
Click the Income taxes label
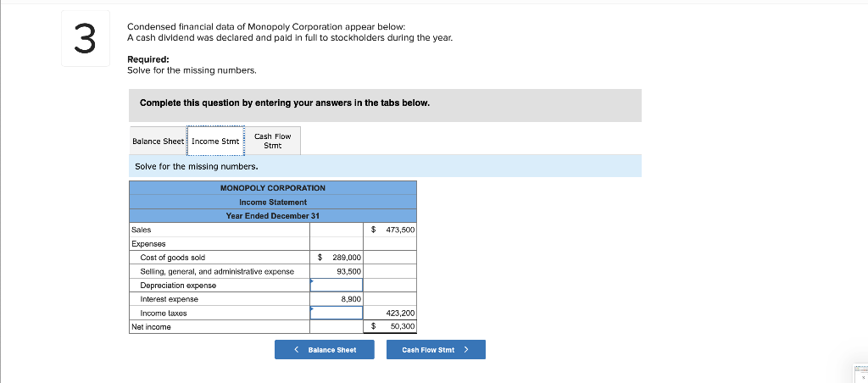pos(164,313)
